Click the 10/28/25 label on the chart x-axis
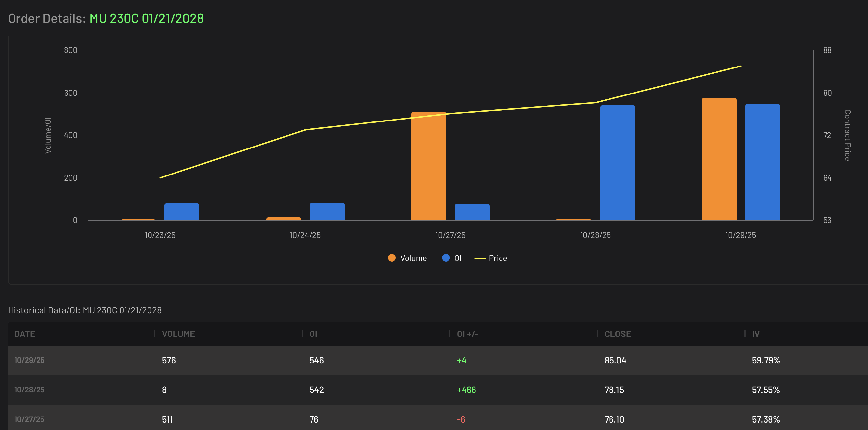868x430 pixels. tap(595, 235)
